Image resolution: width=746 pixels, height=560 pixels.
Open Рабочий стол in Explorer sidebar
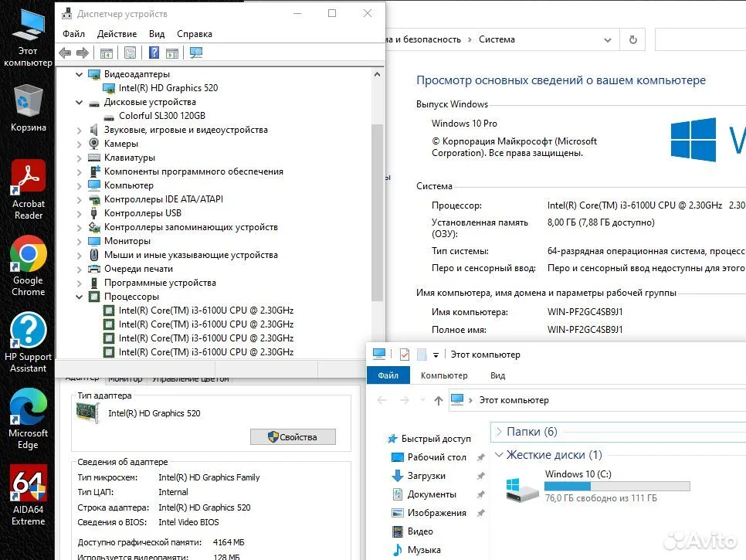click(x=436, y=457)
